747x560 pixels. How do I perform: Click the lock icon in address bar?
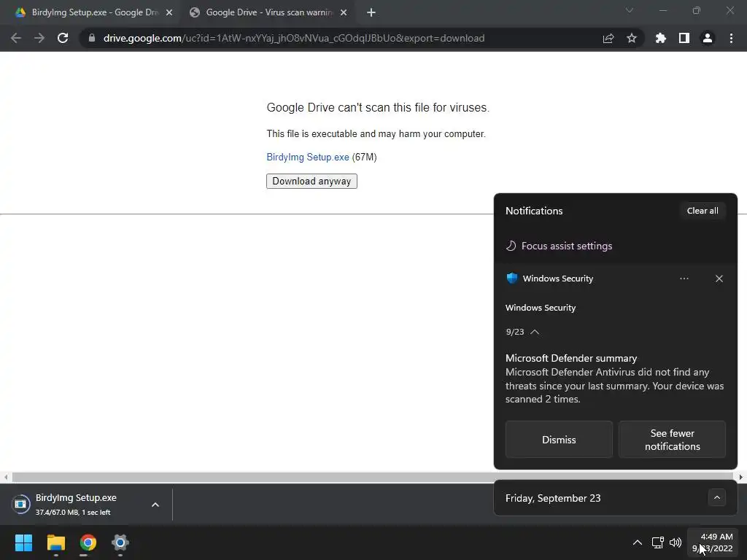click(x=92, y=38)
